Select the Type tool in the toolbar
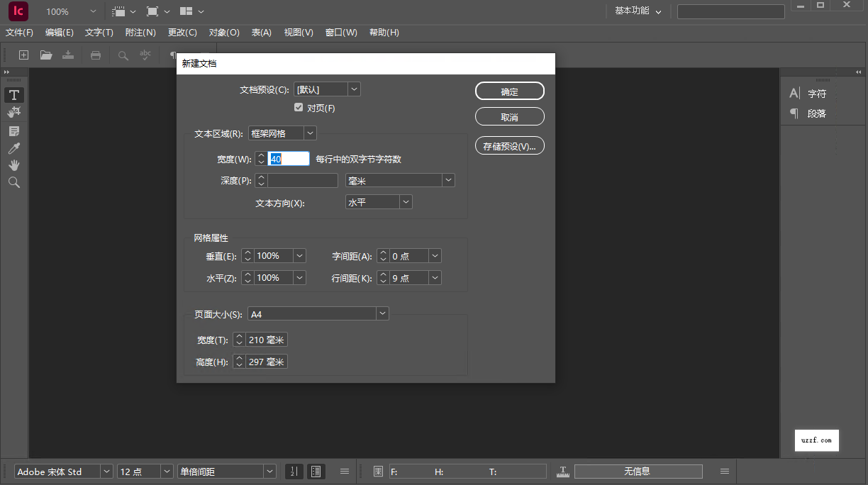This screenshot has height=485, width=868. pos(13,94)
